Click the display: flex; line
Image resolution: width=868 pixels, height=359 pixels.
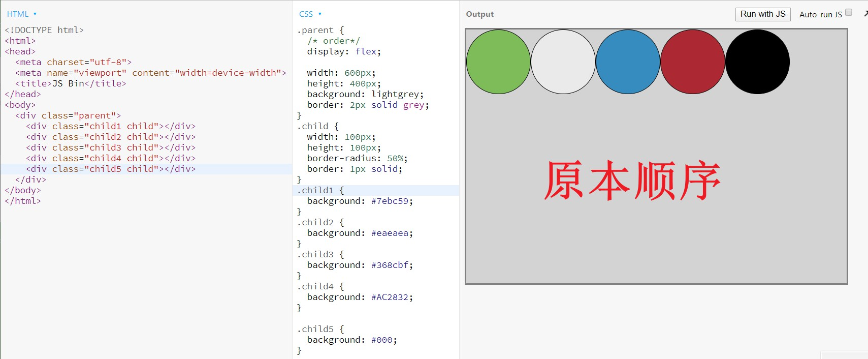click(344, 51)
